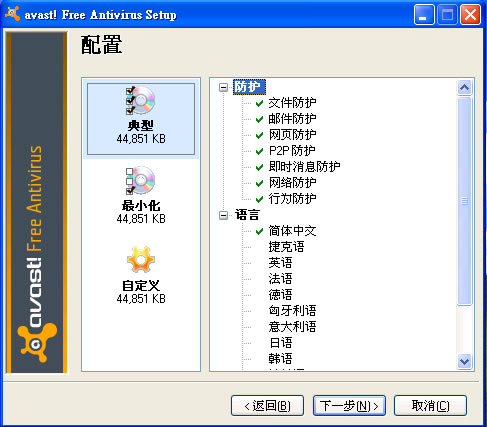
Task: Choose the 自定义 custom install gear icon
Action: pos(141,260)
